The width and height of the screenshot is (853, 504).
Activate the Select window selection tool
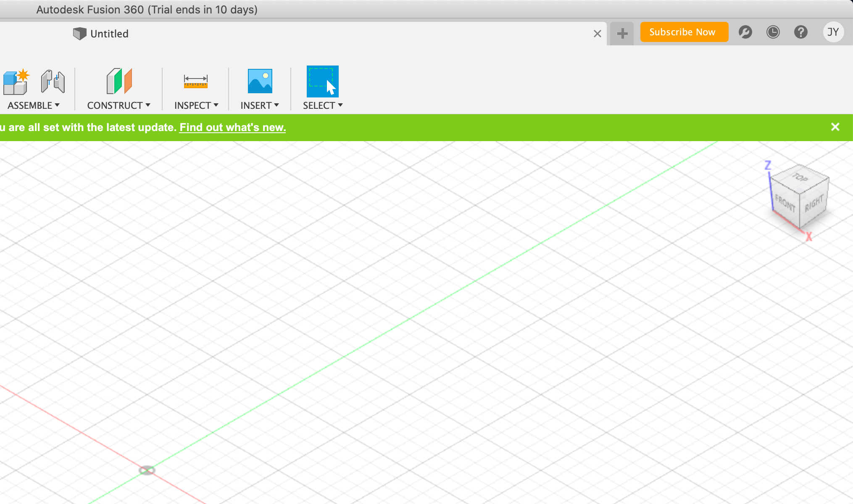[322, 81]
